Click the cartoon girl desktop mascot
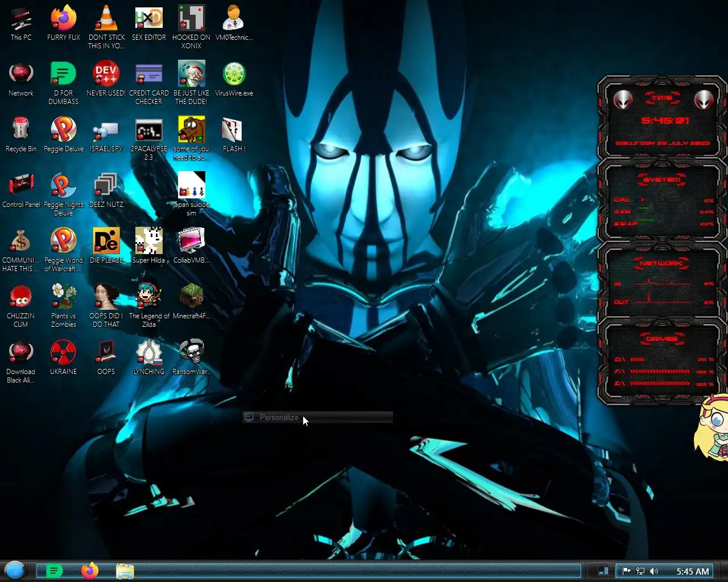This screenshot has width=728, height=582. pos(711,426)
